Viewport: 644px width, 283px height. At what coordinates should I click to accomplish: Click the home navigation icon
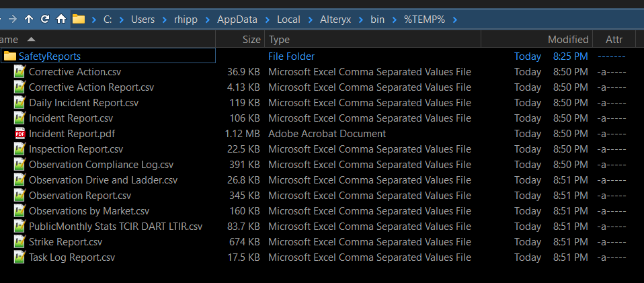(x=61, y=19)
